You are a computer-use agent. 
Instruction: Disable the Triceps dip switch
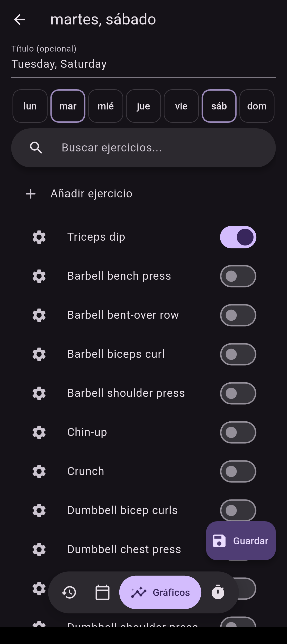238,237
